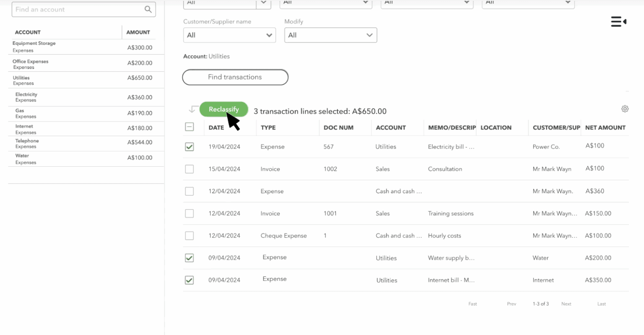
Task: Open the Customer/Supplier name dropdown
Action: (x=229, y=35)
